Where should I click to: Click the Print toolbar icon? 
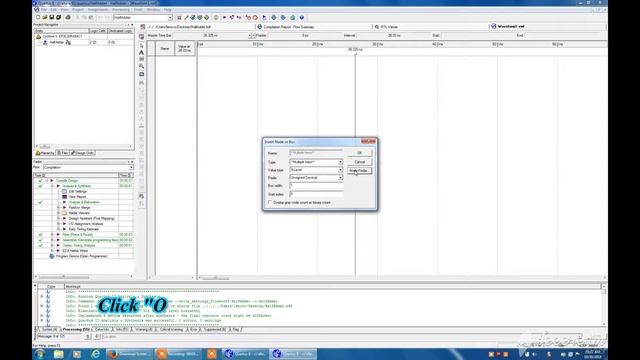click(68, 18)
